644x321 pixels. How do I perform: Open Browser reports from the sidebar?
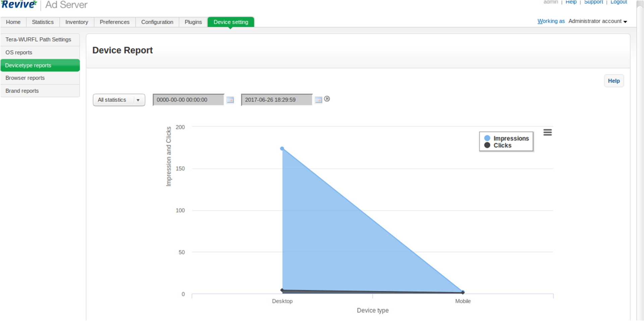pyautogui.click(x=25, y=78)
